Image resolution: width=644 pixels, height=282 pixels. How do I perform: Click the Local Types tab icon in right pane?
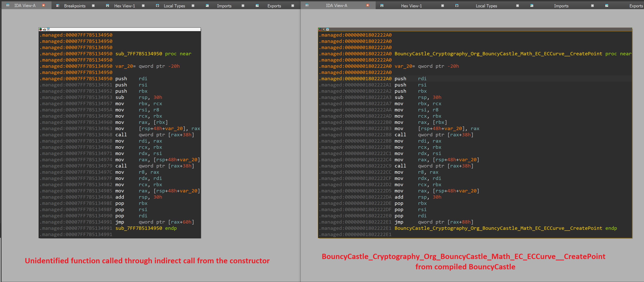457,5
